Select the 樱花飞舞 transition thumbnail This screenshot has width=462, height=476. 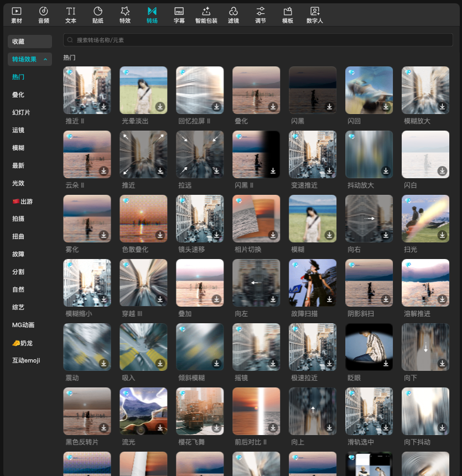pos(200,411)
